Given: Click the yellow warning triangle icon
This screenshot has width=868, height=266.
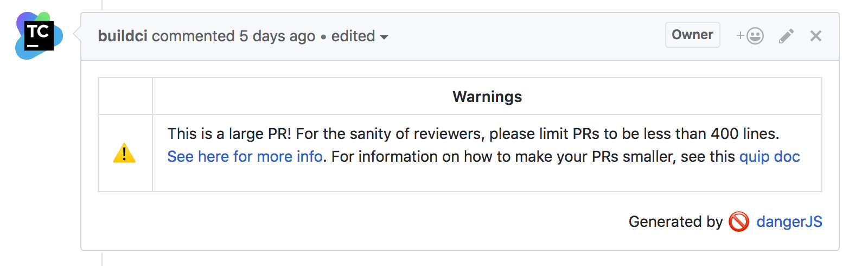Looking at the screenshot, I should point(124,153).
